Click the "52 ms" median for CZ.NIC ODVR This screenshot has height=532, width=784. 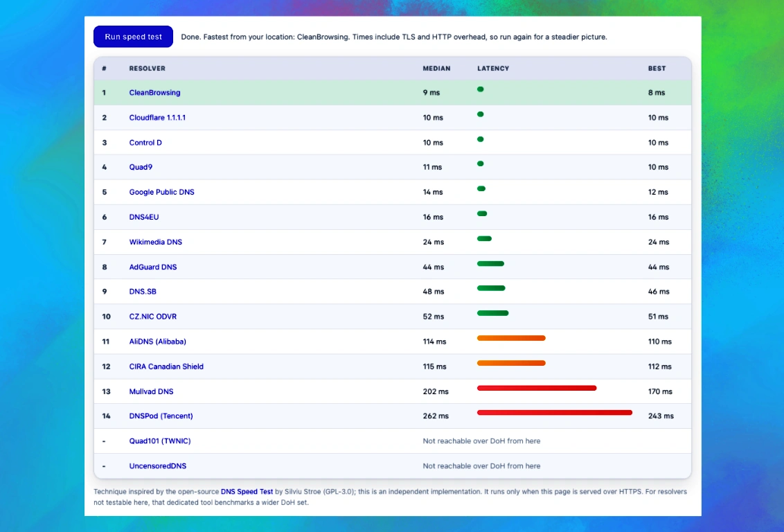pyautogui.click(x=434, y=317)
